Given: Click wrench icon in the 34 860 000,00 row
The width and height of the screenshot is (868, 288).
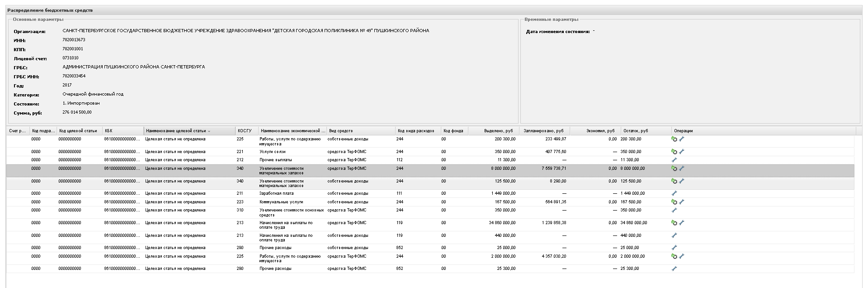Looking at the screenshot, I should pyautogui.click(x=682, y=223).
